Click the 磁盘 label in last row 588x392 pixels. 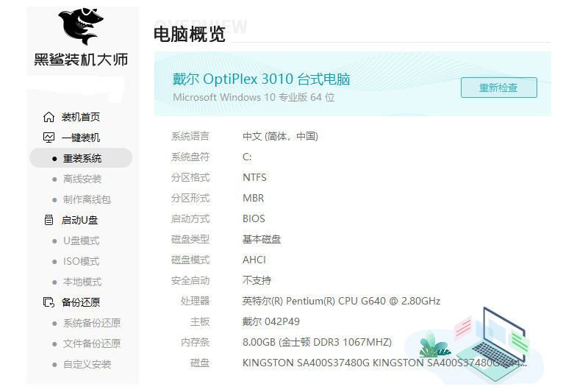[x=200, y=363]
